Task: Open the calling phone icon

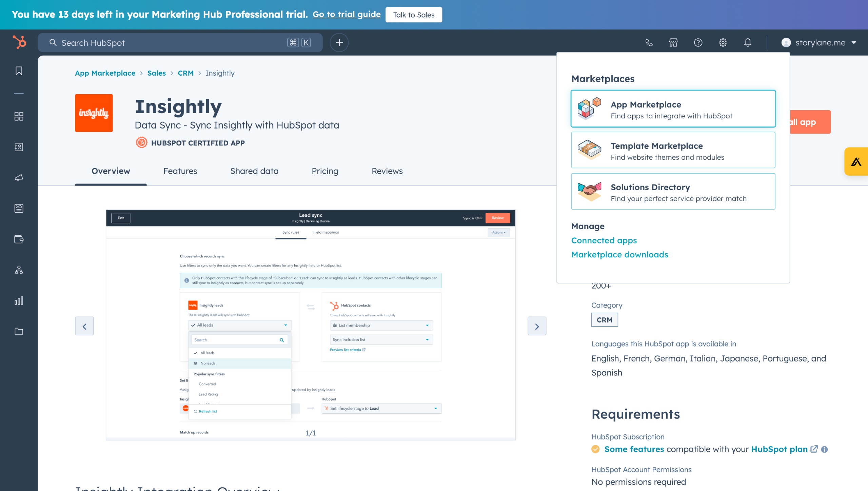Action: click(x=649, y=43)
